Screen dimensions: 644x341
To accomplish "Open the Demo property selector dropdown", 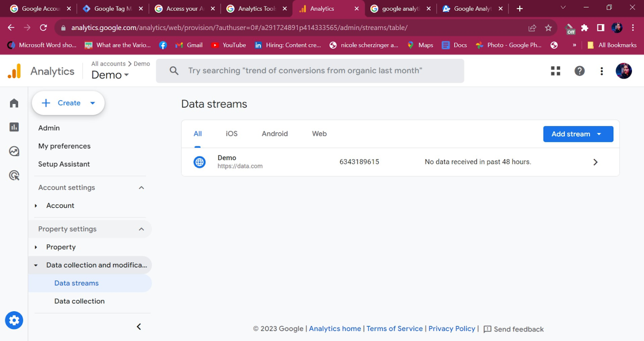I will tap(110, 75).
